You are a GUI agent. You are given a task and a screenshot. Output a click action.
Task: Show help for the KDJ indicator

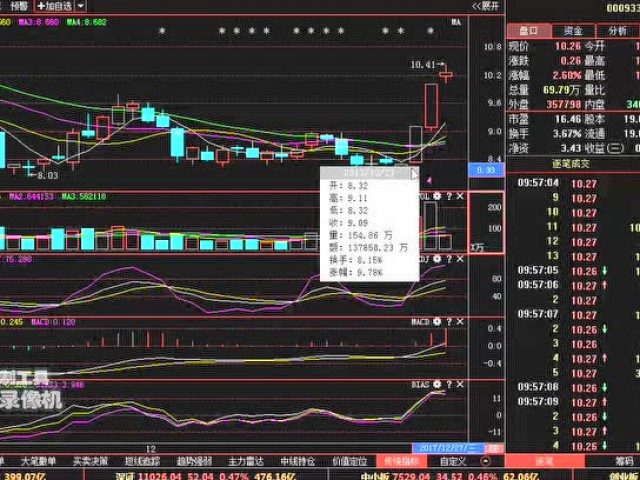click(449, 259)
